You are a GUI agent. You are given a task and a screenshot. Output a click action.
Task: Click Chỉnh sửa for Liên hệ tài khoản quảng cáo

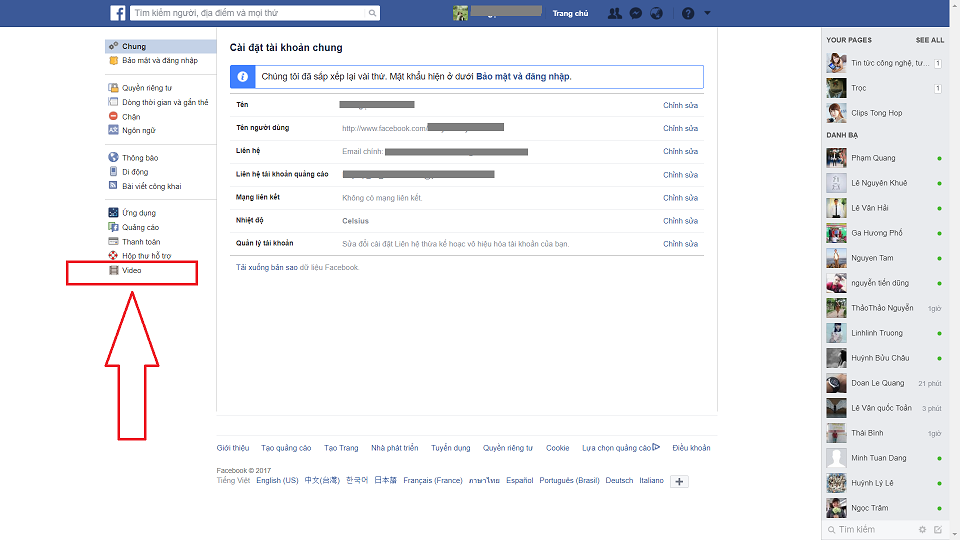tap(680, 174)
